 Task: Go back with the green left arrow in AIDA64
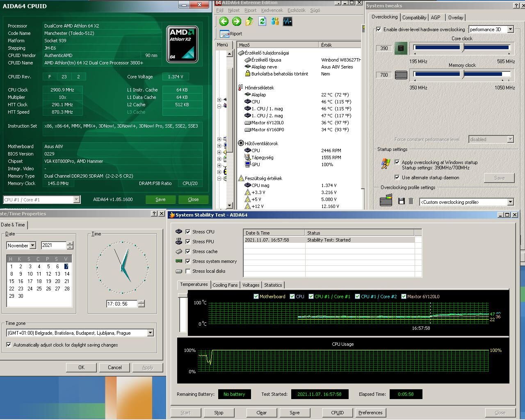click(224, 21)
